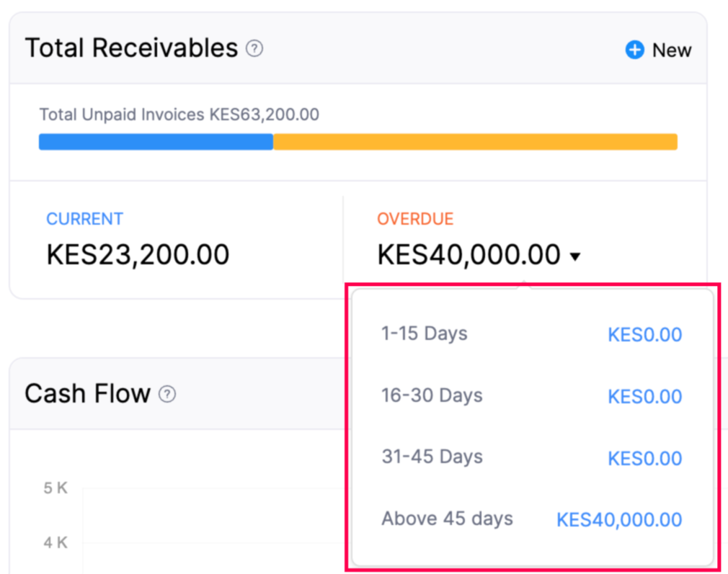
Task: Select the 16-30 Days KES0.00 link
Action: (644, 395)
